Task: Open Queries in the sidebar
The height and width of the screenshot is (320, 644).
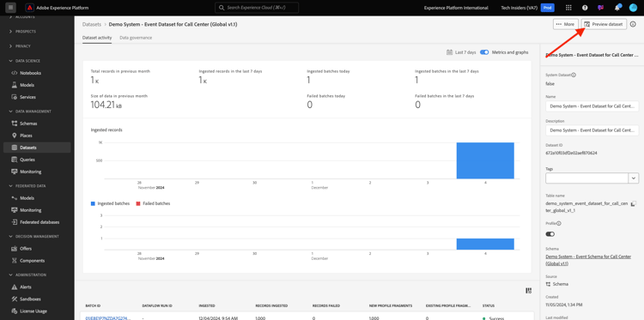Action: point(27,160)
